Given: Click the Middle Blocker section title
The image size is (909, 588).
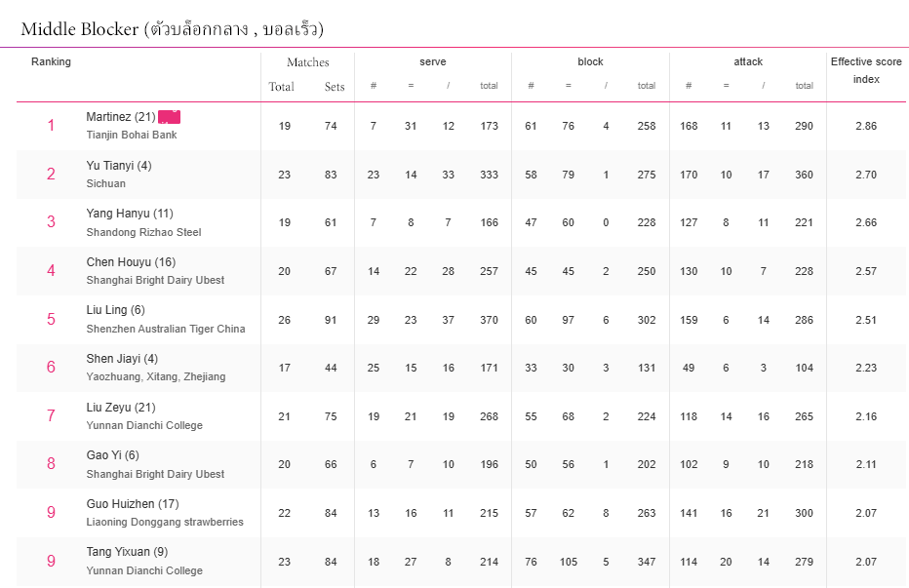Looking at the screenshot, I should click(x=173, y=29).
